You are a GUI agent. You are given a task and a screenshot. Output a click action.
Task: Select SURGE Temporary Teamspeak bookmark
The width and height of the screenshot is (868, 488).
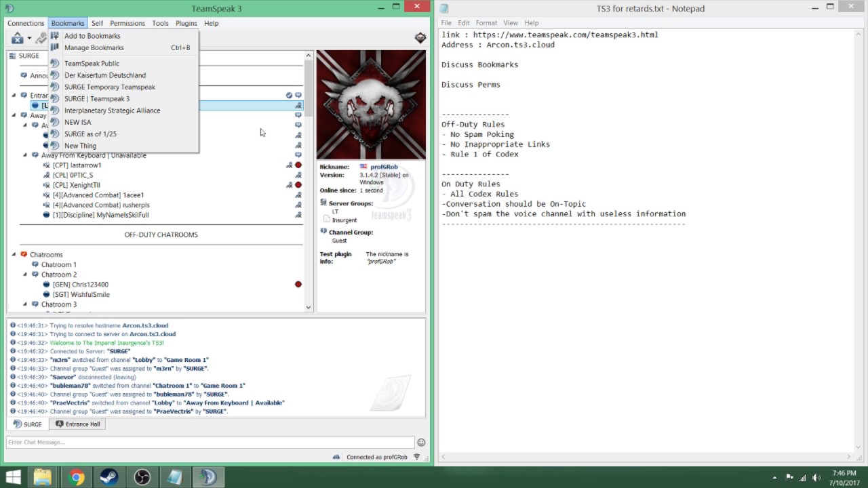110,87
